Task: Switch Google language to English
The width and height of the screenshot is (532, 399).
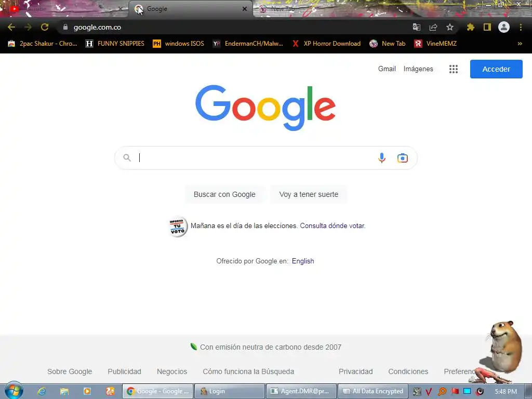Action: click(x=303, y=261)
